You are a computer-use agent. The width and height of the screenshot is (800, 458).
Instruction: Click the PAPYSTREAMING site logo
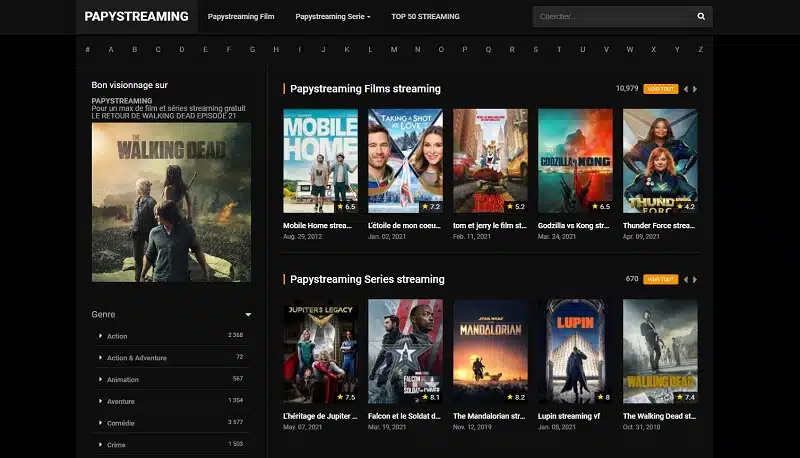pos(136,16)
